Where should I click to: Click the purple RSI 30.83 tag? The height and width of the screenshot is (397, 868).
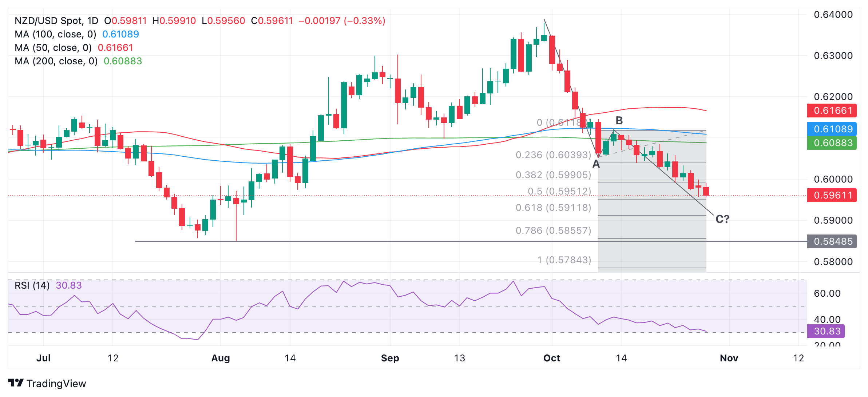point(827,331)
